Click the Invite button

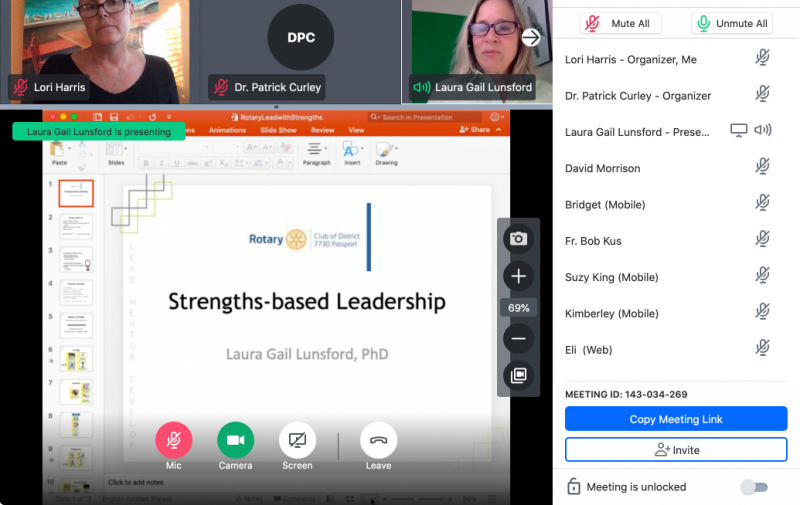point(676,450)
